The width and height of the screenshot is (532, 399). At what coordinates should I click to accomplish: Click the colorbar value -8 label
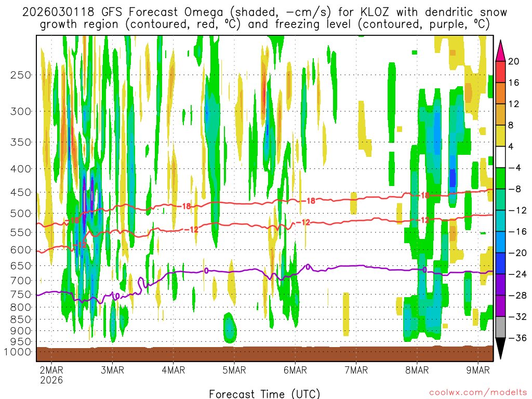pos(514,189)
